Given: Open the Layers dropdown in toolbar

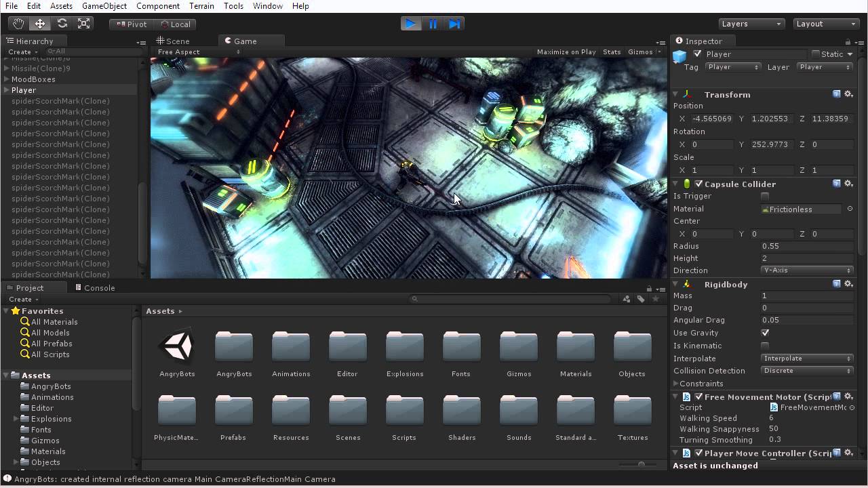Looking at the screenshot, I should click(751, 24).
